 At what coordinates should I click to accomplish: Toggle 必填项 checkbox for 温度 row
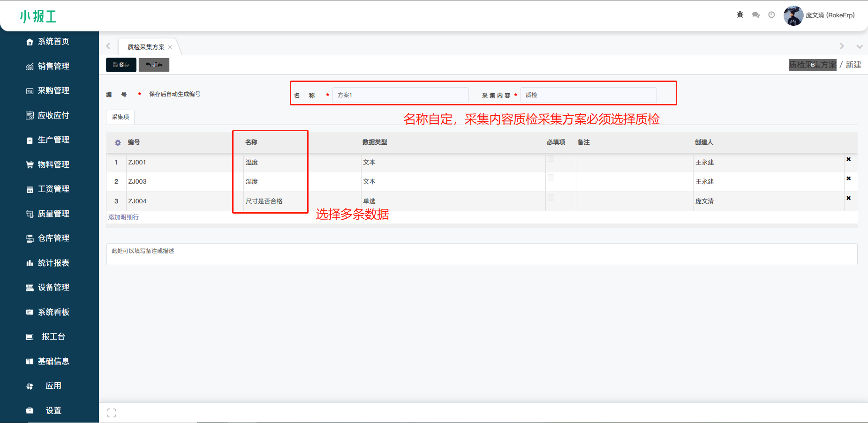[x=551, y=159]
